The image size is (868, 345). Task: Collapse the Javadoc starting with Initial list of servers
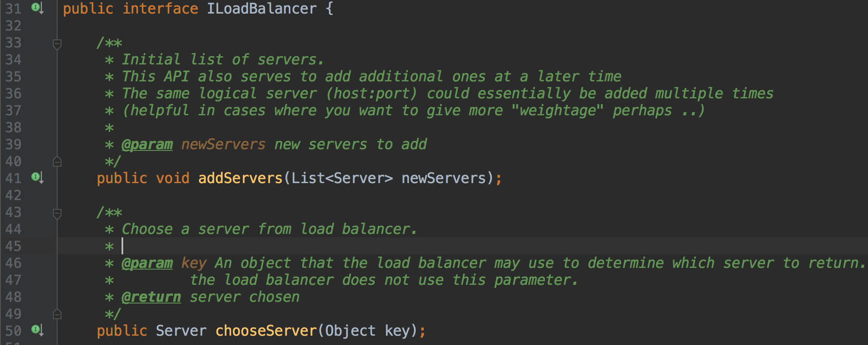pyautogui.click(x=57, y=43)
